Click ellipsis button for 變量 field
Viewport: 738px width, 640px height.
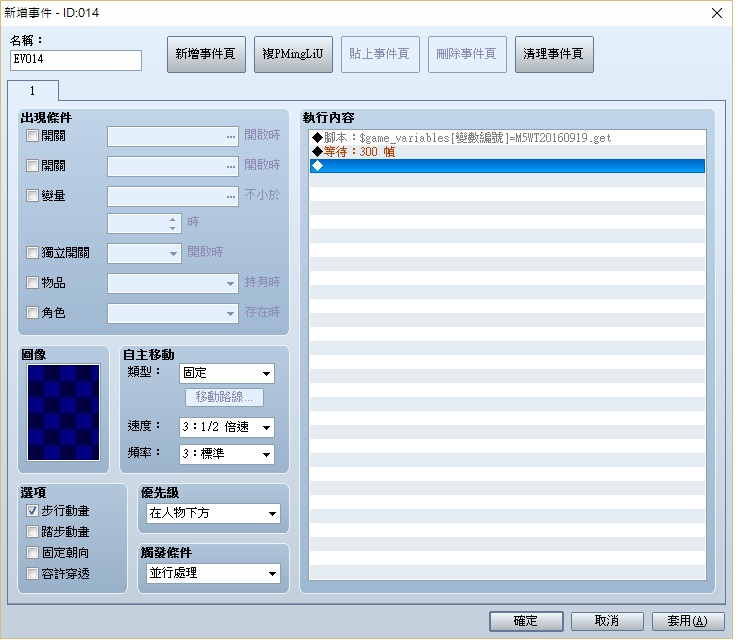[231, 197]
